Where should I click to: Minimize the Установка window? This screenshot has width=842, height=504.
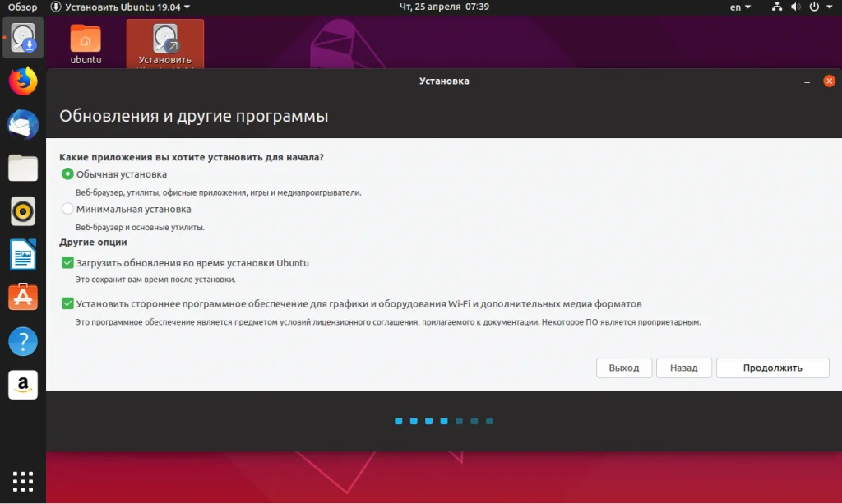807,81
